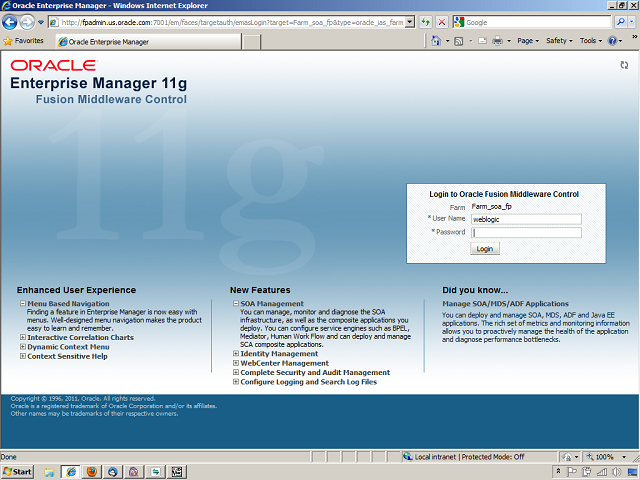This screenshot has height=480, width=640.
Task: Click the Action Center flag tray icon
Action: 572,472
